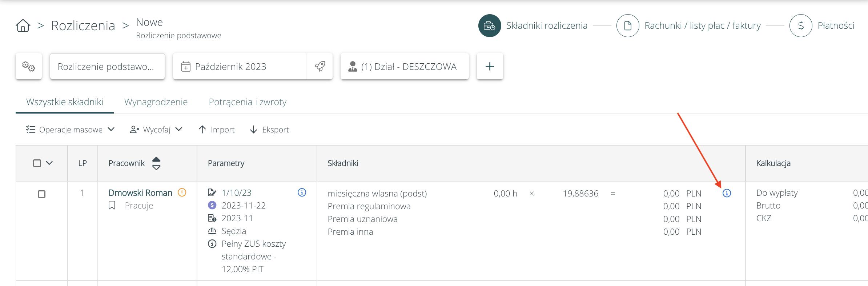
Task: Switch to the Wynagrodzenie tab
Action: click(x=156, y=102)
